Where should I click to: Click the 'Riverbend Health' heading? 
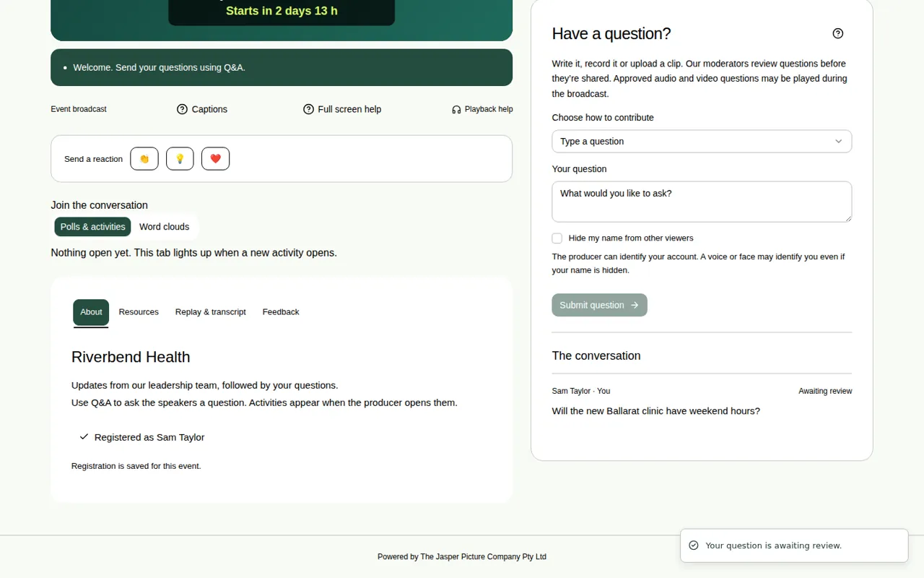pyautogui.click(x=131, y=357)
